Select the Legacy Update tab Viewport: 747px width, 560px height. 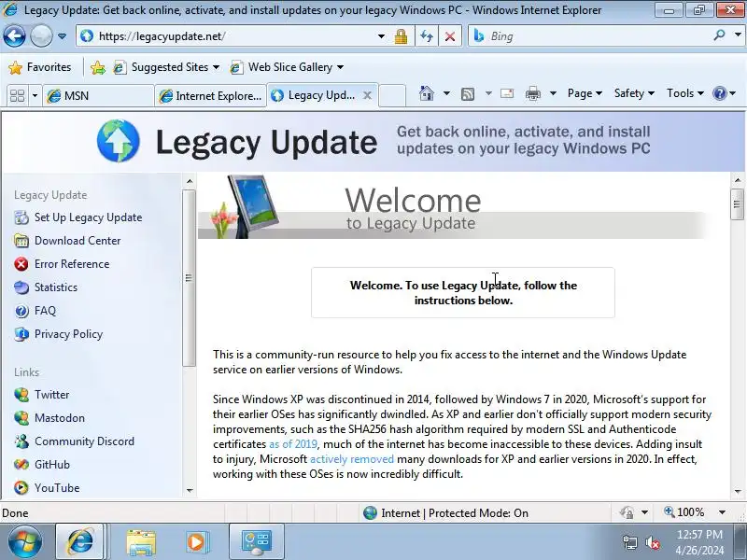pyautogui.click(x=315, y=95)
